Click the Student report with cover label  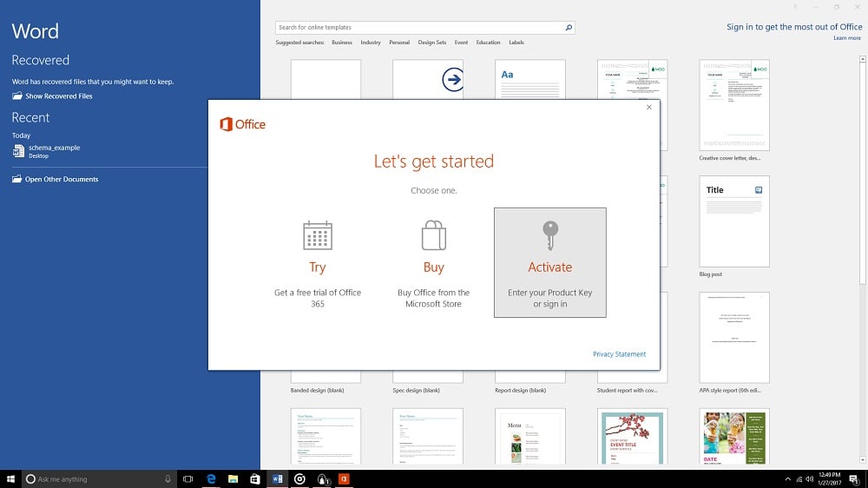tap(628, 391)
